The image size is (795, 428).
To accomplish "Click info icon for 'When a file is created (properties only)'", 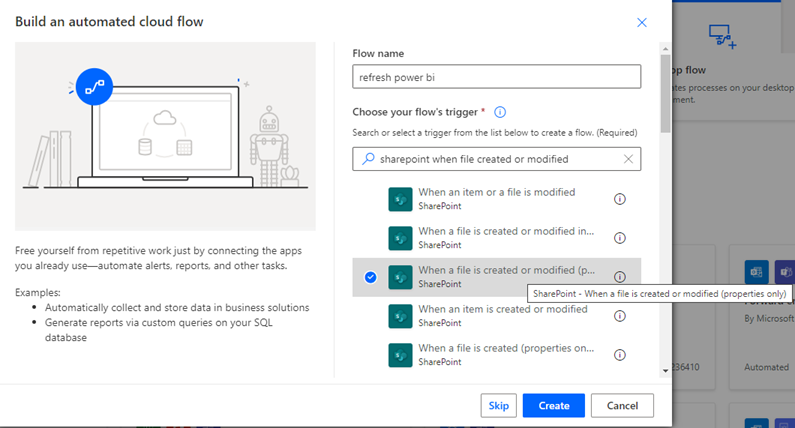I will point(619,355).
